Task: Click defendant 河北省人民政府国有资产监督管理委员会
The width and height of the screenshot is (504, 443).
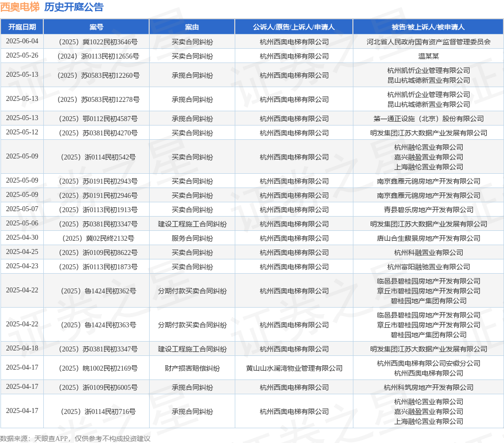Action: [x=429, y=42]
